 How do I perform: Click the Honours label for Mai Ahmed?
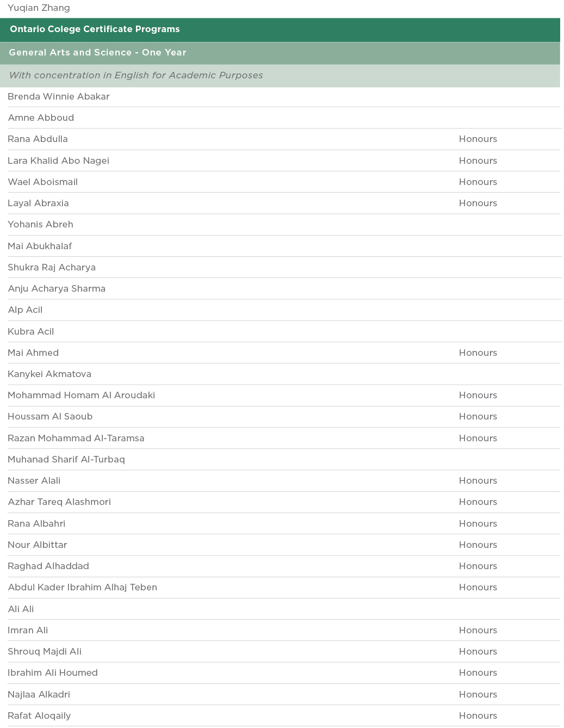(x=478, y=353)
